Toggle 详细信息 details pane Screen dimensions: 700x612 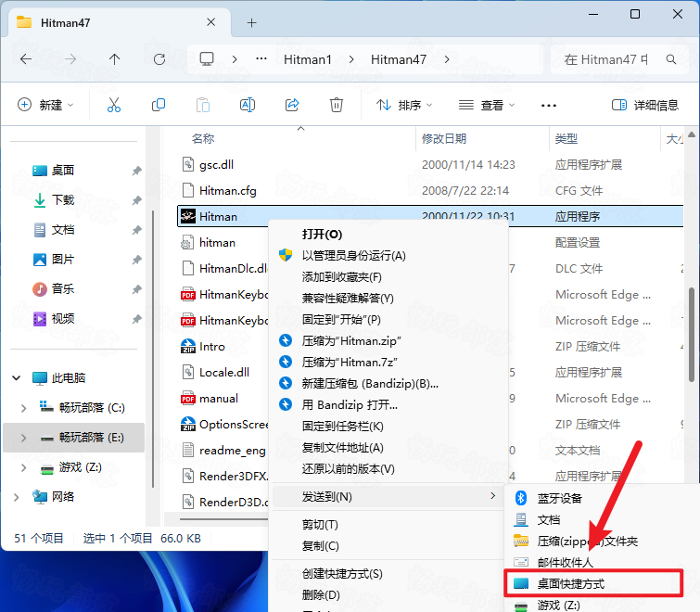(644, 106)
